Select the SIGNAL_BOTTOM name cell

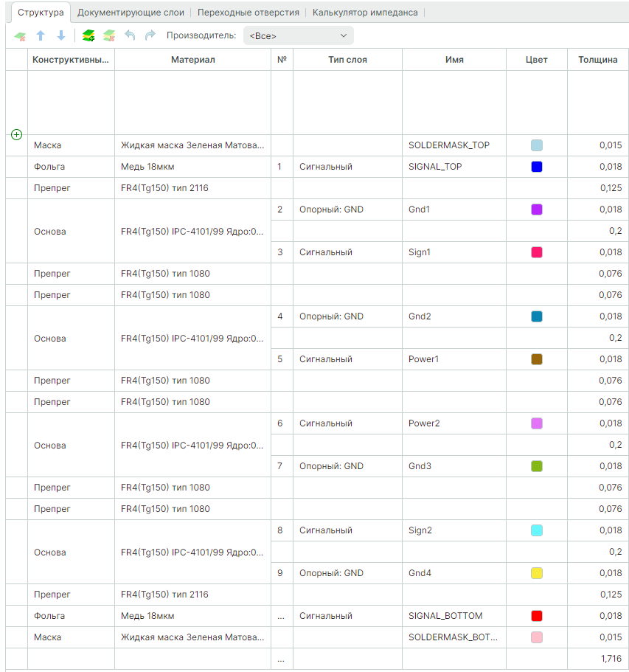point(454,616)
